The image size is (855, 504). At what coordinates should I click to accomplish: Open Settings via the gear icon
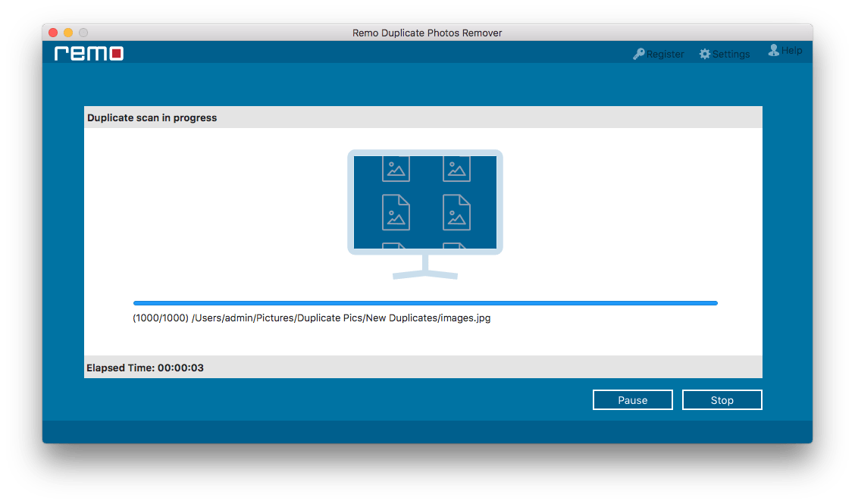(x=705, y=54)
